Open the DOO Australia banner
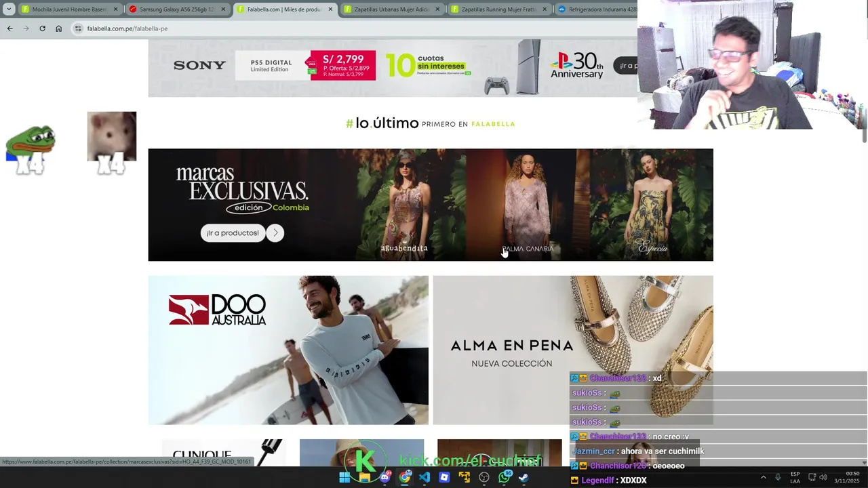This screenshot has height=488, width=868. (x=288, y=350)
